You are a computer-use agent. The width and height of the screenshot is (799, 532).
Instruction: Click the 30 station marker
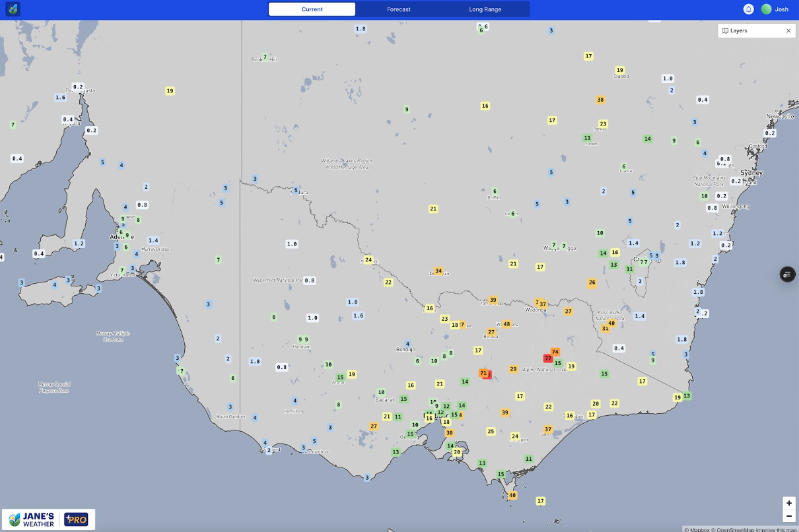[449, 433]
